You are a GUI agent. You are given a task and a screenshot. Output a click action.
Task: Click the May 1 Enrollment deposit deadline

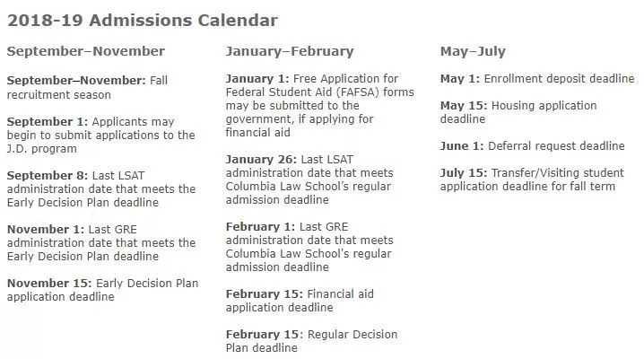[x=536, y=79]
